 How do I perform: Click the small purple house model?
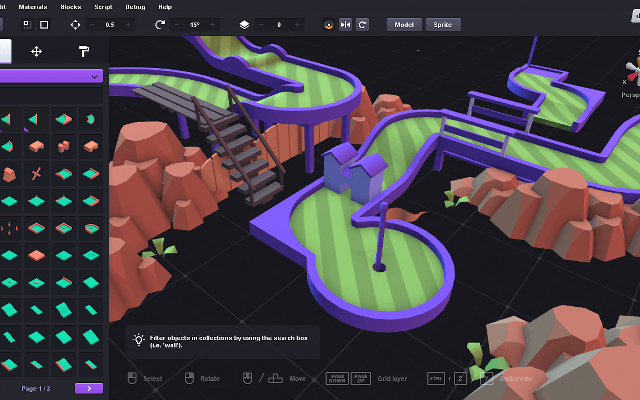tap(354, 171)
